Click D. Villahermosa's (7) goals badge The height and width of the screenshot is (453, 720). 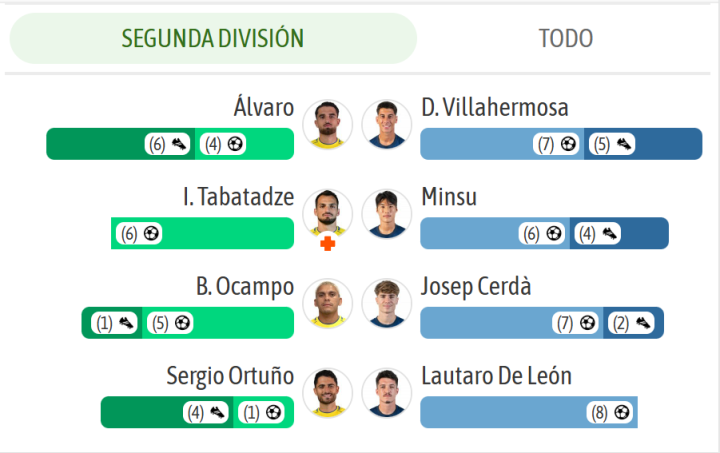pyautogui.click(x=557, y=144)
